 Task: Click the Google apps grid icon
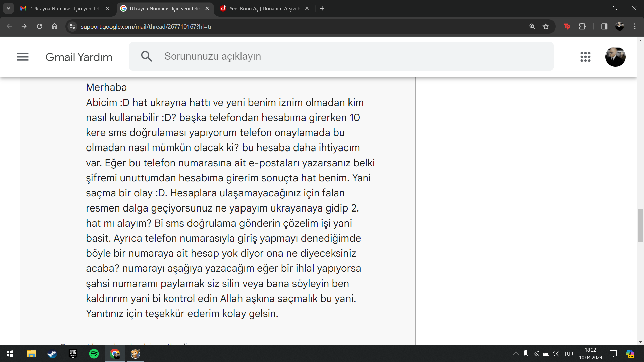585,57
